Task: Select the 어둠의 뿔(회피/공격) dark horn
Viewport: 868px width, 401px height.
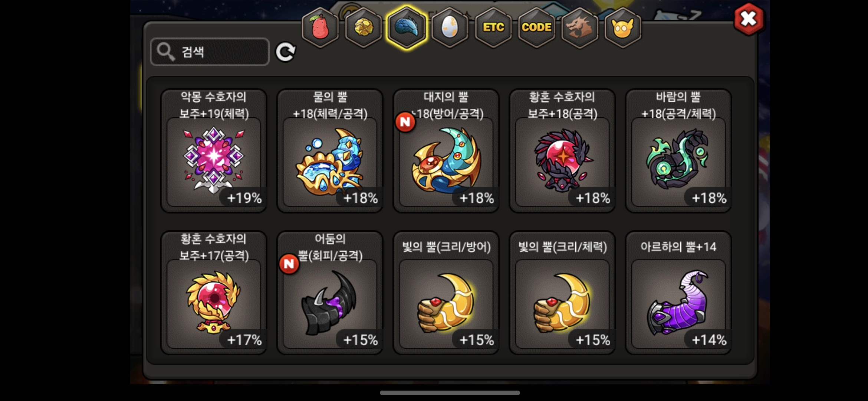Action: [x=330, y=293]
